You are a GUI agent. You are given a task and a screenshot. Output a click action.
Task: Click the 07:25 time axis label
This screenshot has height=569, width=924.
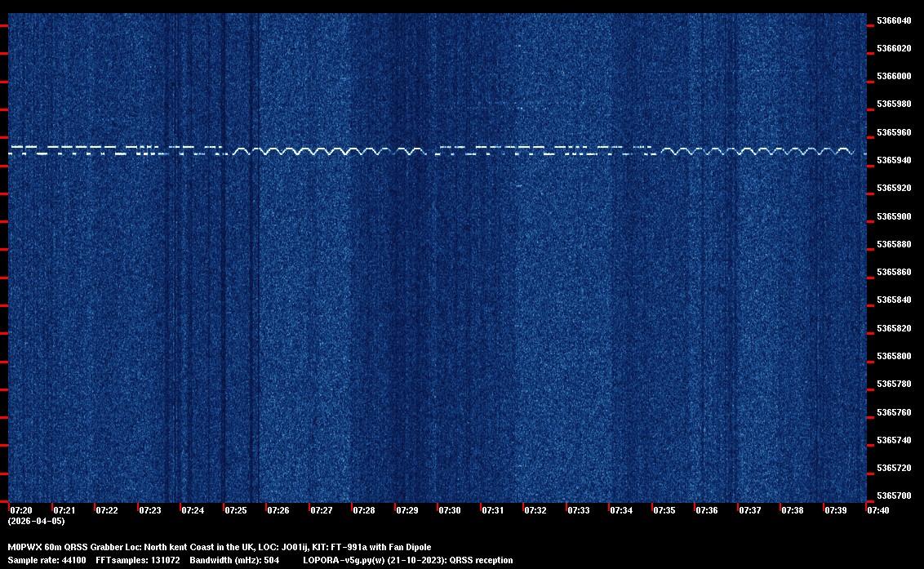tap(236, 510)
